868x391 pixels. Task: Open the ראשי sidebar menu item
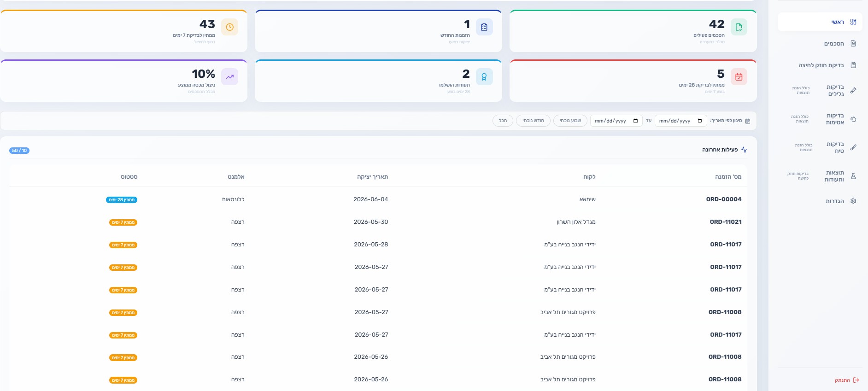pyautogui.click(x=820, y=22)
